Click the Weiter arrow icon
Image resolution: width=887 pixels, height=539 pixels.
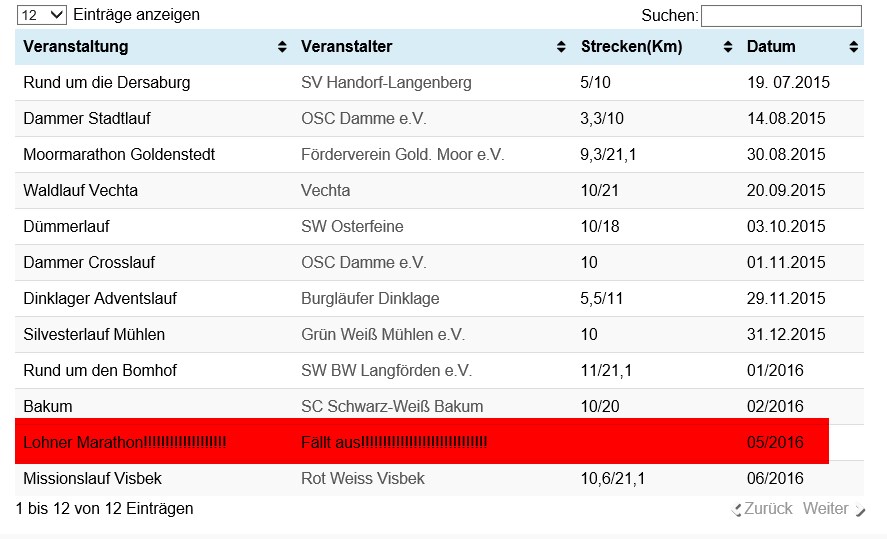[860, 510]
